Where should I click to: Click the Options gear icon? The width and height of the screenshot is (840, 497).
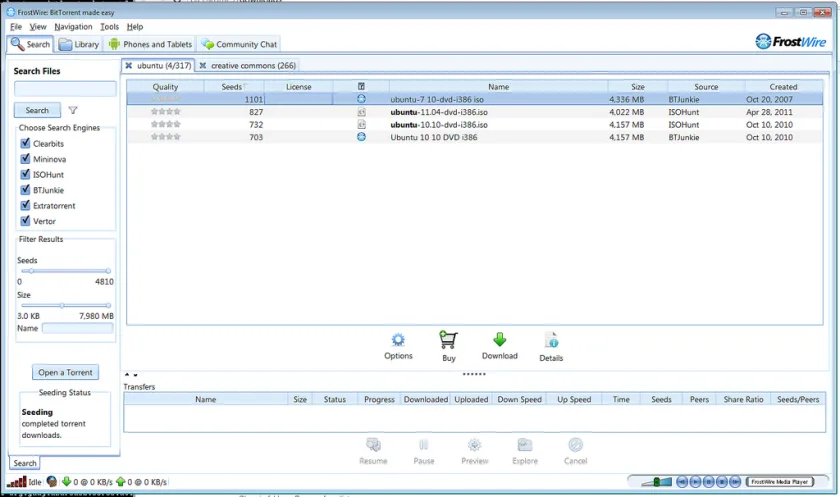pyautogui.click(x=398, y=340)
